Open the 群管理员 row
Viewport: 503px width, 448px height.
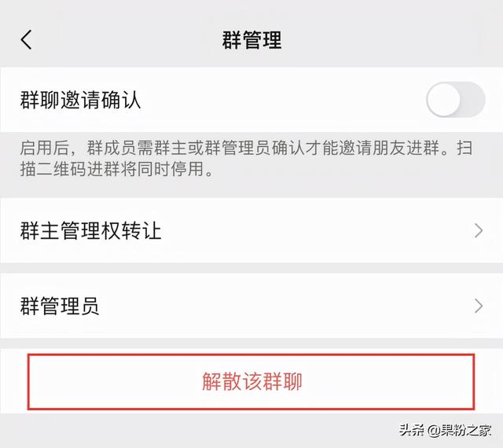point(251,306)
